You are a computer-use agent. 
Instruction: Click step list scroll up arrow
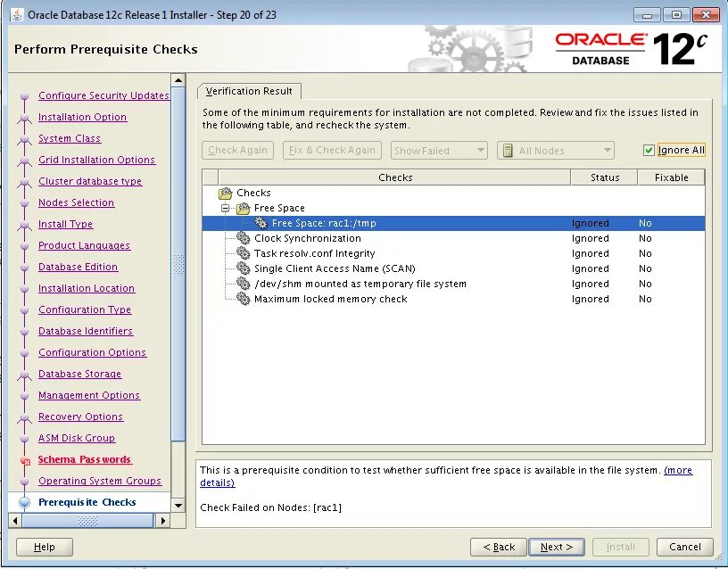point(178,80)
